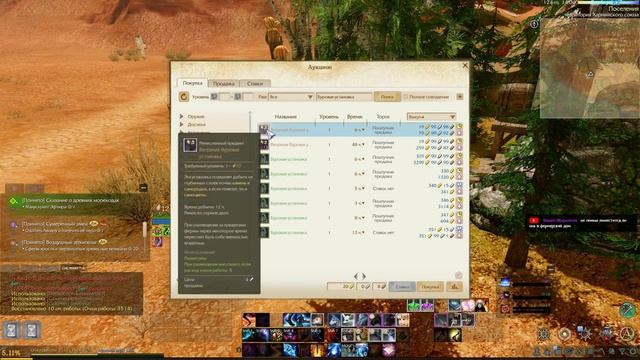This screenshot has height=360, width=640.
Task: Click minimum level stepper icon
Action: click(x=214, y=97)
